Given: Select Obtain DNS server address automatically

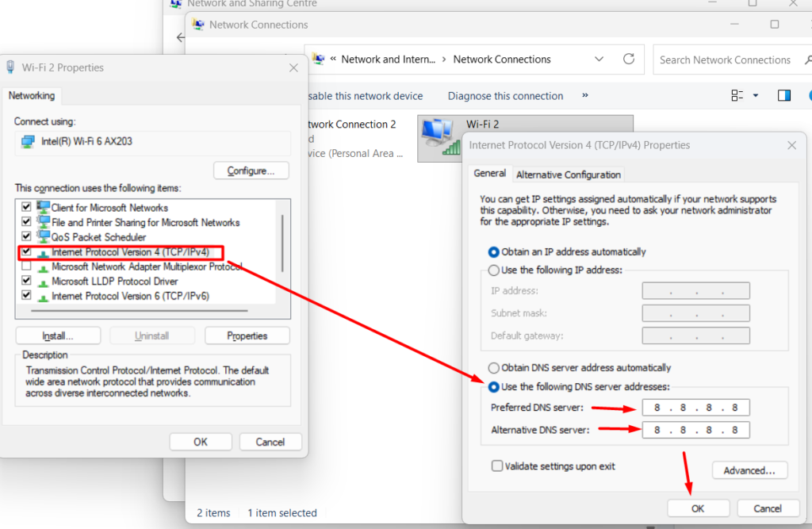Looking at the screenshot, I should 493,367.
